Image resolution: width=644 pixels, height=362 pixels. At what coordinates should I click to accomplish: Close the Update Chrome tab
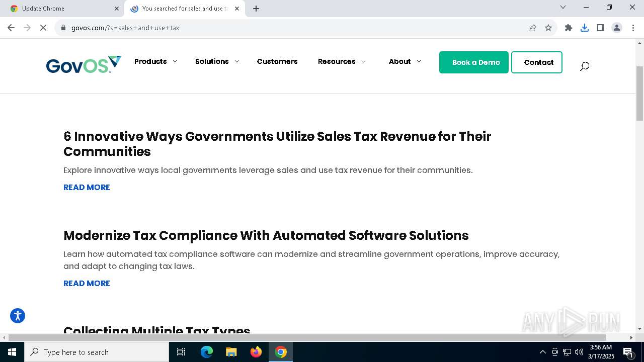click(x=117, y=9)
